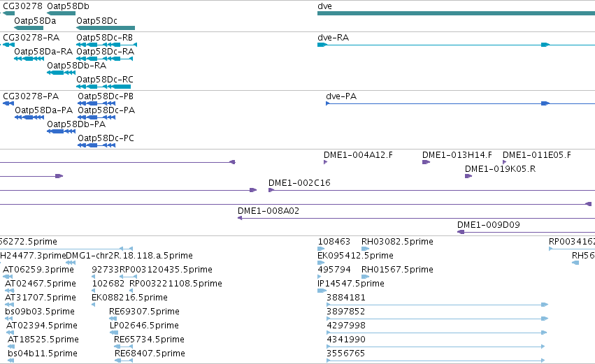
Task: Select the dve gene bar
Action: click(456, 13)
